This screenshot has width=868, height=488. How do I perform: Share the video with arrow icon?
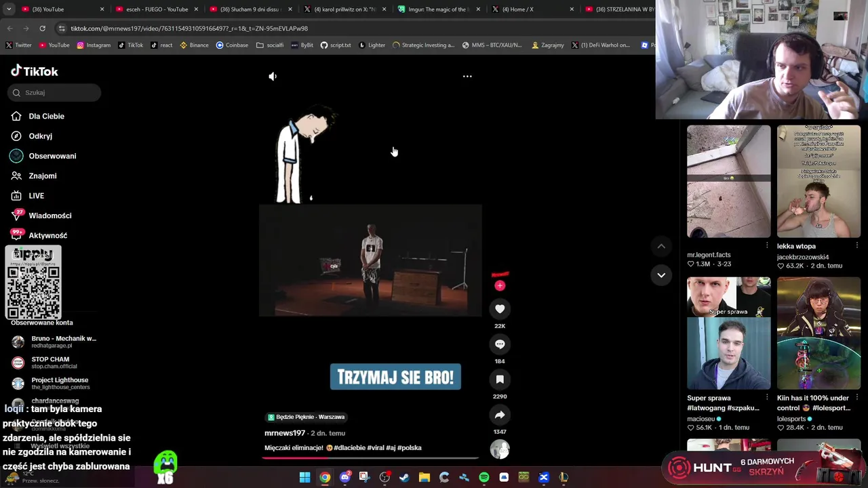click(500, 415)
